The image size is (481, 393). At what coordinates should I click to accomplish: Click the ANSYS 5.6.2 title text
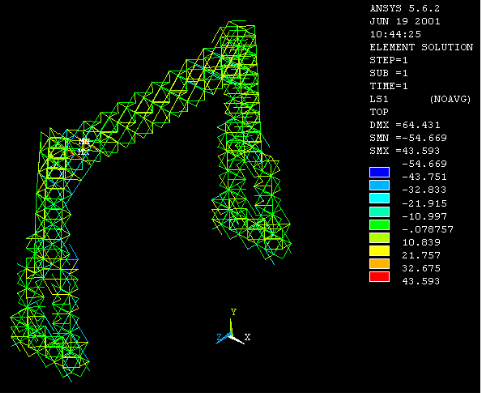tap(405, 9)
